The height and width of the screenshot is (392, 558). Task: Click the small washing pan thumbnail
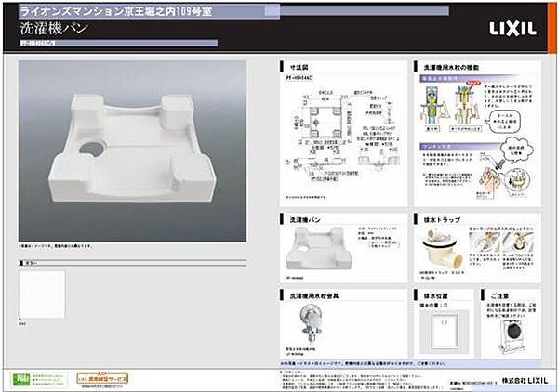click(318, 249)
